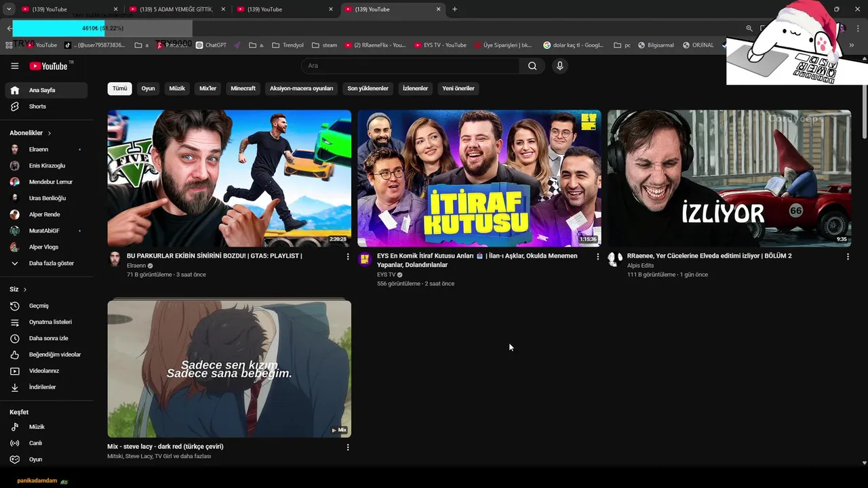Click EYS TV channel avatar beside video
The height and width of the screenshot is (488, 868).
coord(365,259)
